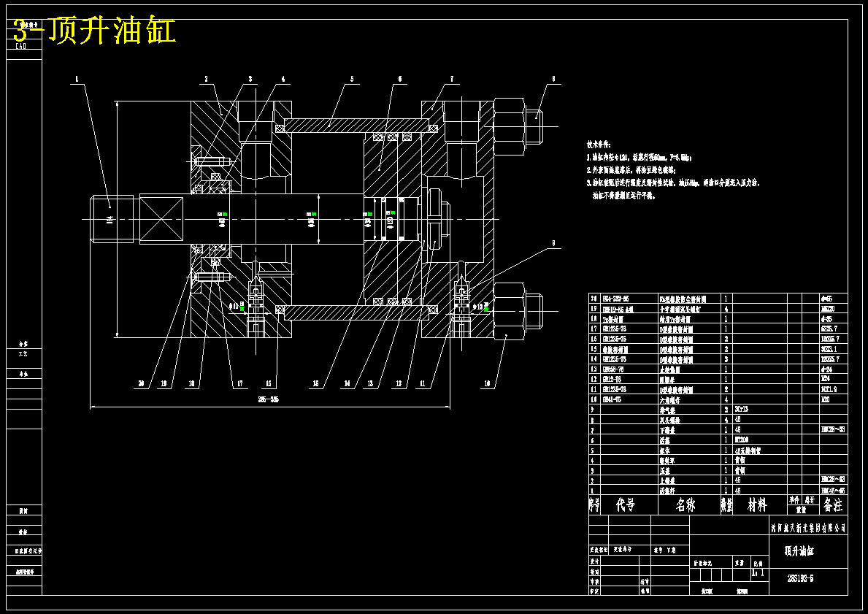Select leader balloon 10 below the bottom nut
This screenshot has width=868, height=614.
pyautogui.click(x=487, y=384)
